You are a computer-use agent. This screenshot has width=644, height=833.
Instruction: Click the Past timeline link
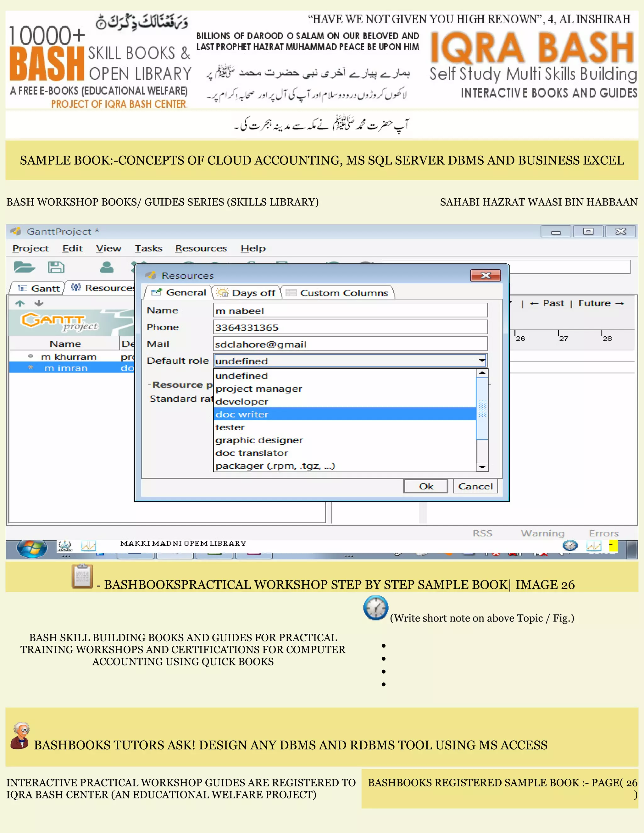click(x=547, y=303)
